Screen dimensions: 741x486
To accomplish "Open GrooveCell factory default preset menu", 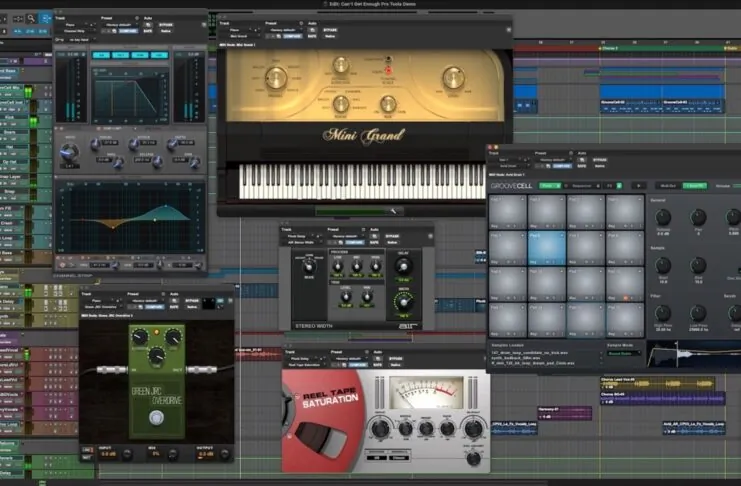I will coord(553,159).
